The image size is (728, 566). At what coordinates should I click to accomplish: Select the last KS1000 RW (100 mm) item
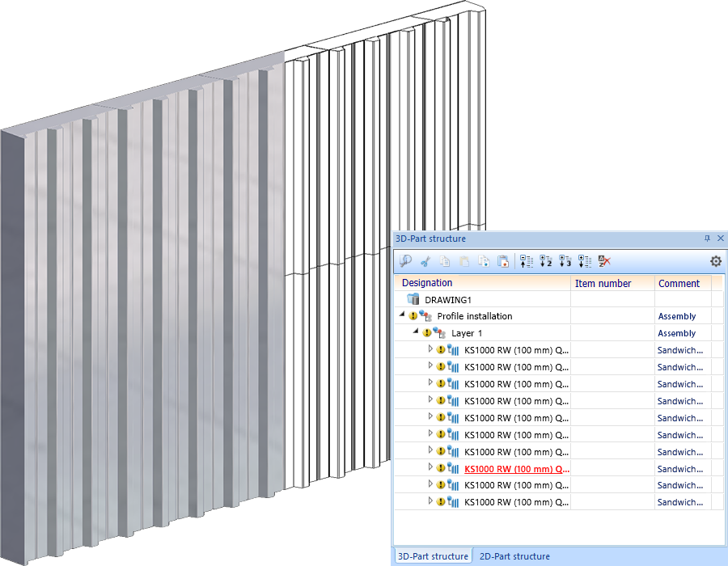coord(516,502)
